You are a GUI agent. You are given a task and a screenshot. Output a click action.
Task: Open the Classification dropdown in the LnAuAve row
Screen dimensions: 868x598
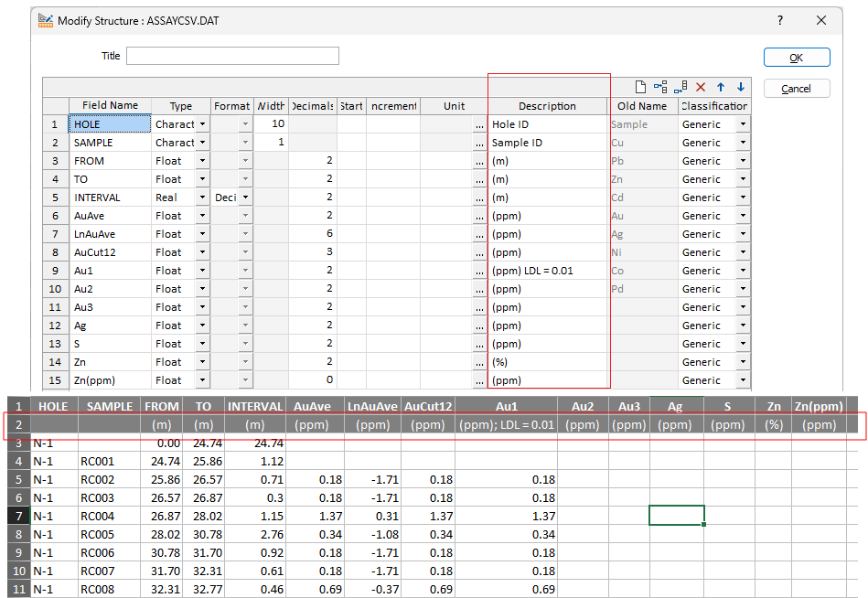coord(743,234)
